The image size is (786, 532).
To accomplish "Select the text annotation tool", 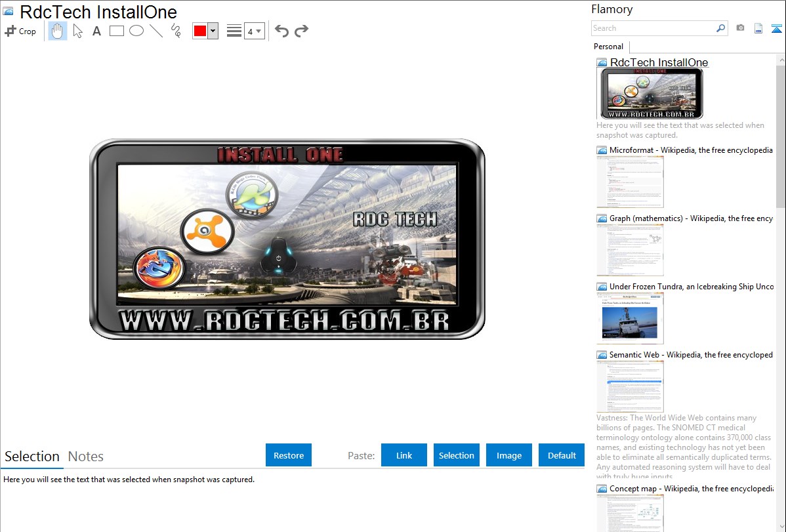I will click(x=96, y=31).
